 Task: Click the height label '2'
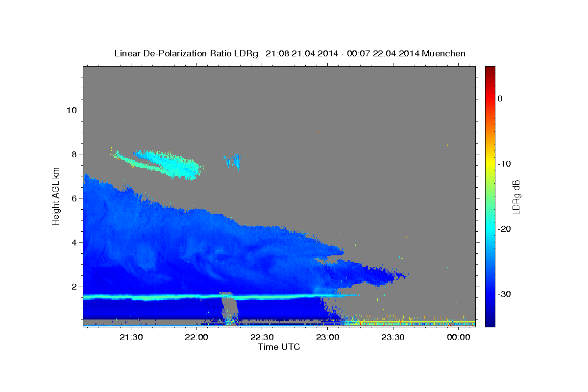click(73, 287)
